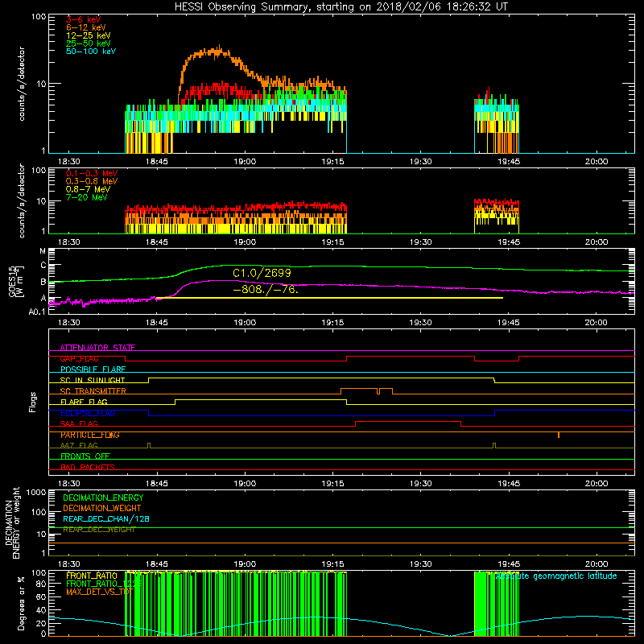Click the MAX_DET_VS_TOT legend label
The image size is (644, 644).
click(100, 592)
